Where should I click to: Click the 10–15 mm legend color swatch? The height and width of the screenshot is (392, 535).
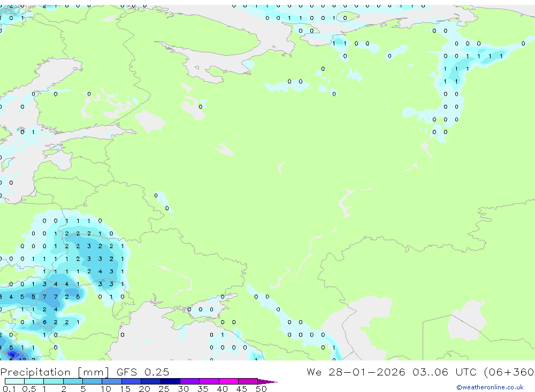click(112, 381)
